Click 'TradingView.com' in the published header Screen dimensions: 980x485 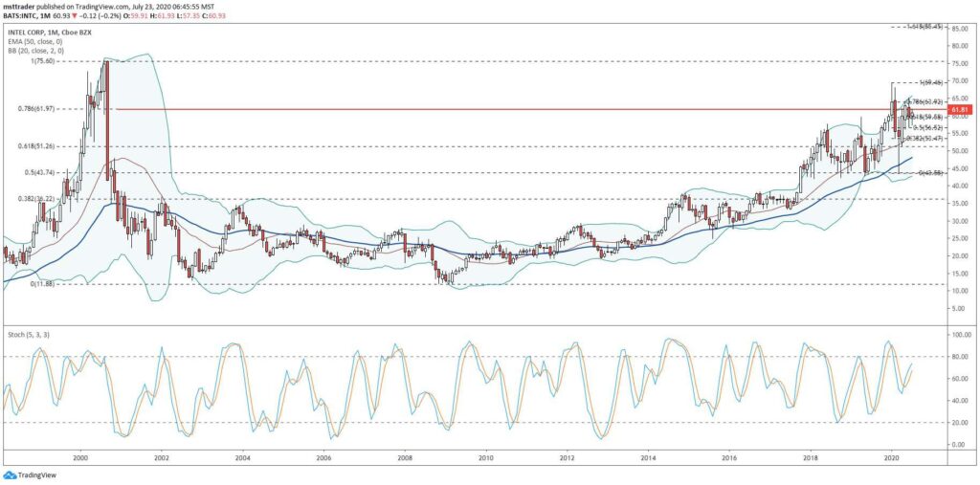point(101,7)
